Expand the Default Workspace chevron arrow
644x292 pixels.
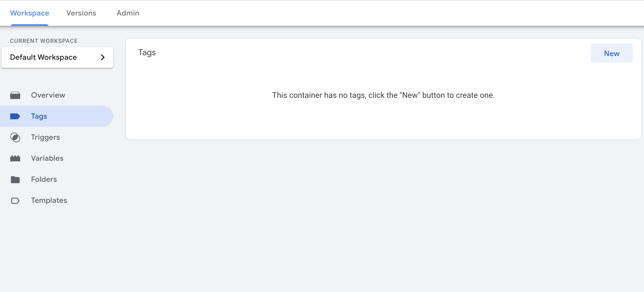coord(103,57)
